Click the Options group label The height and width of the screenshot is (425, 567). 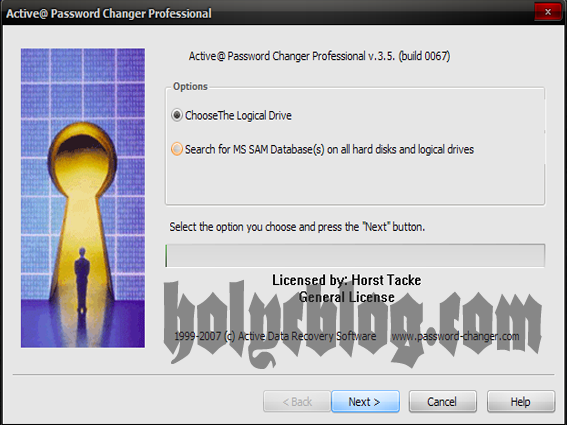pyautogui.click(x=190, y=86)
